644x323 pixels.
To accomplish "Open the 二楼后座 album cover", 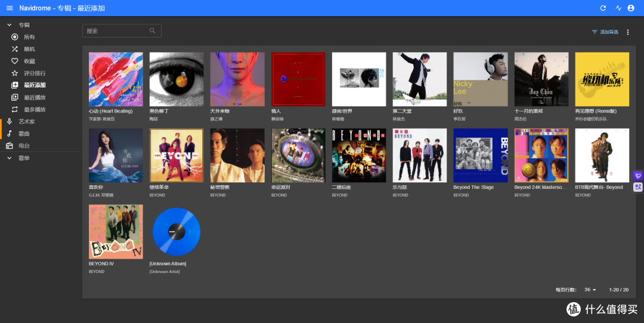I will (x=359, y=156).
